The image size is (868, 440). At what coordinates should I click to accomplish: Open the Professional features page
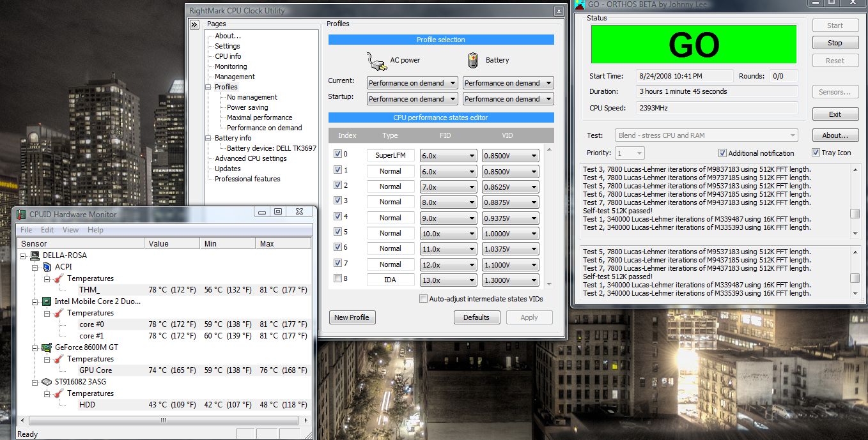[x=247, y=179]
